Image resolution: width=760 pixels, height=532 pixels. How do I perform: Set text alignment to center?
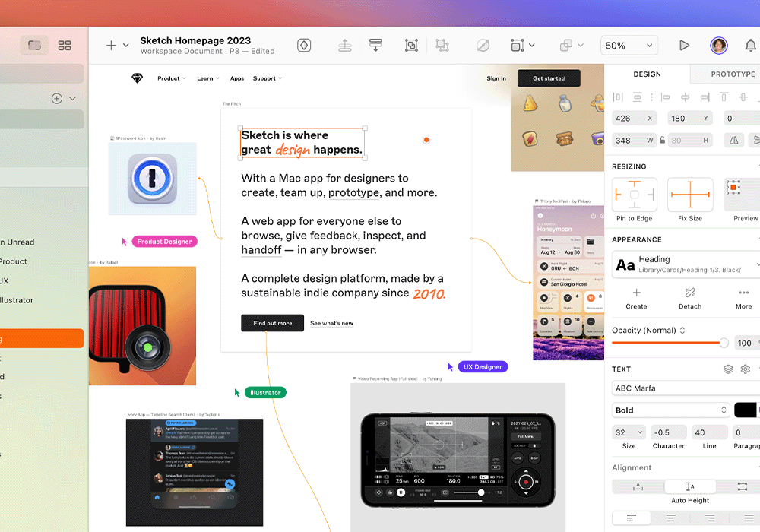[671, 518]
